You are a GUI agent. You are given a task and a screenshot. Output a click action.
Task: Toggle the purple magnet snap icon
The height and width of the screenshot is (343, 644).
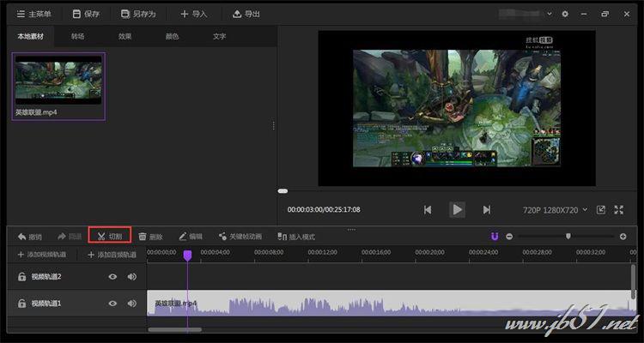coord(495,236)
